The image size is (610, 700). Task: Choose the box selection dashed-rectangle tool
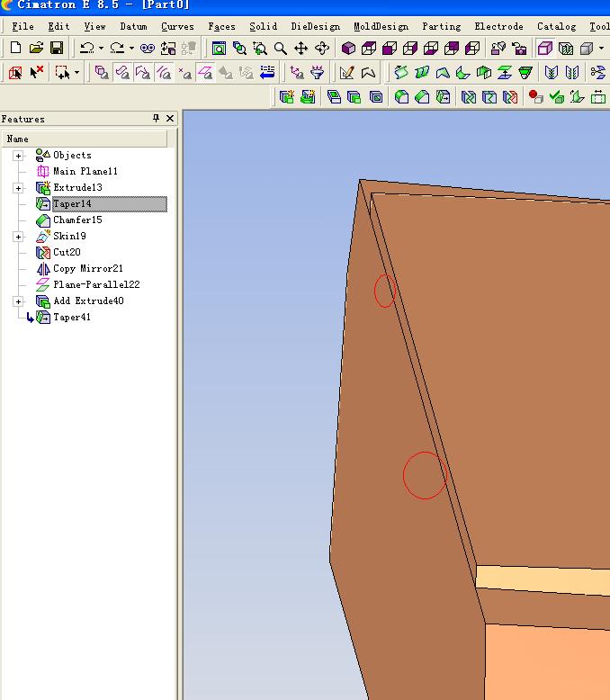pos(62,72)
